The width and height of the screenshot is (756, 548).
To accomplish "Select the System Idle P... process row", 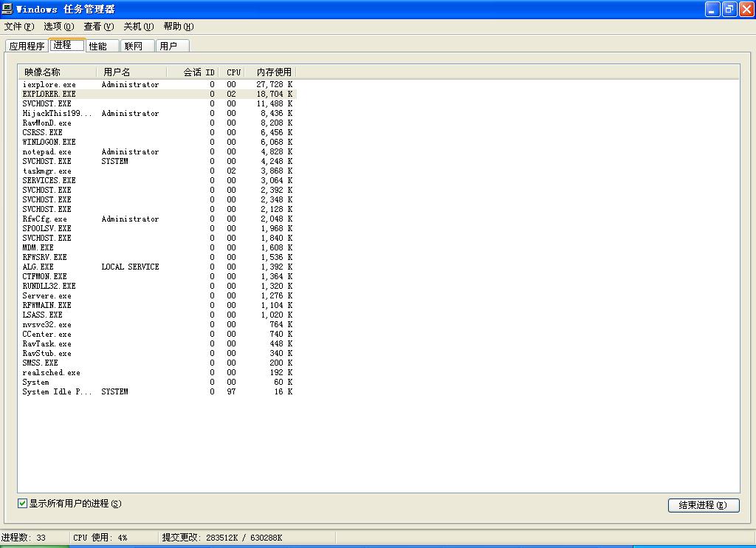I will [158, 391].
